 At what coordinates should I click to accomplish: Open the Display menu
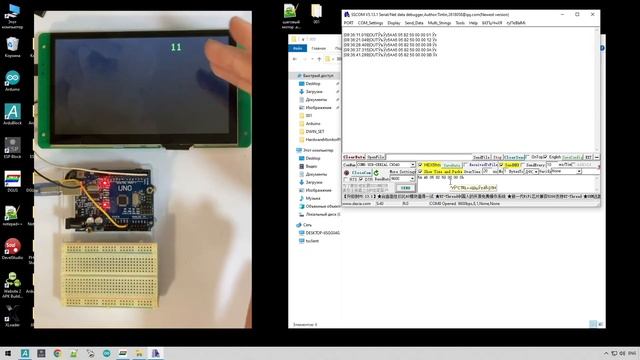(394, 23)
